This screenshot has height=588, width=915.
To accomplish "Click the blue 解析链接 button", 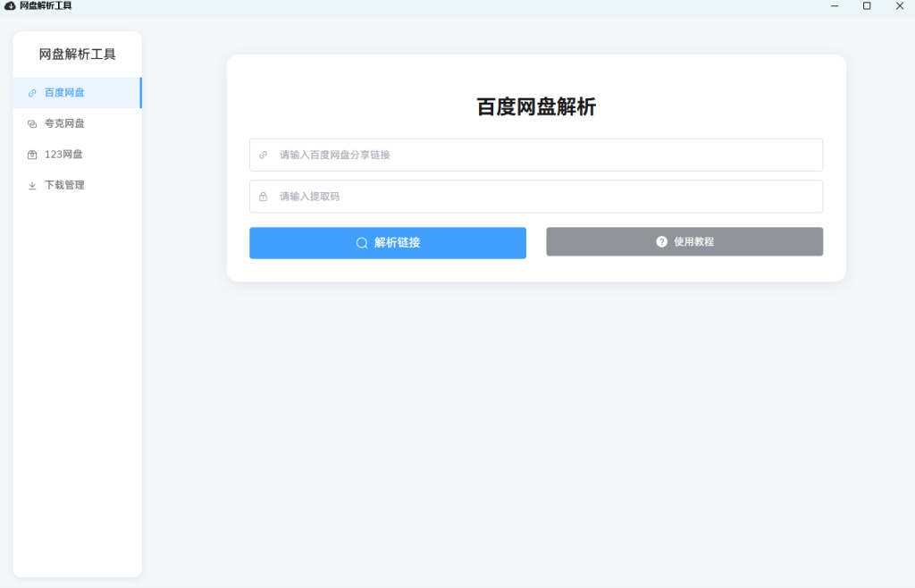I will (x=388, y=243).
